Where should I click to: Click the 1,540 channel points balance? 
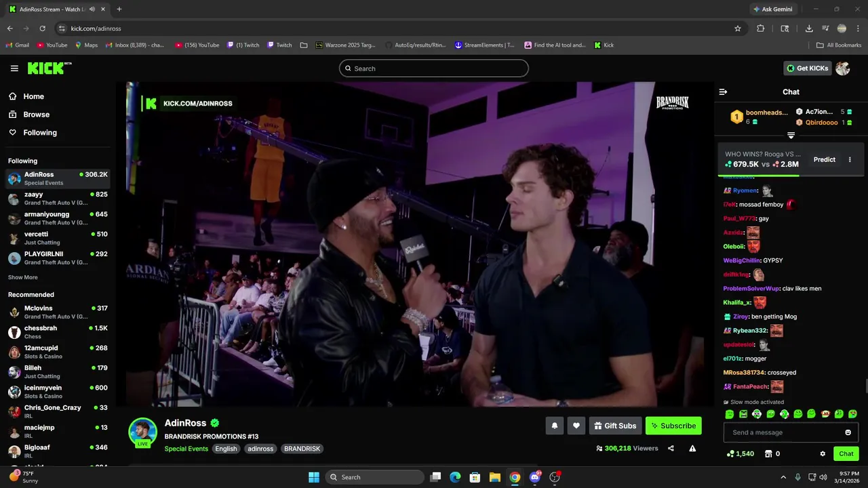pyautogui.click(x=740, y=453)
